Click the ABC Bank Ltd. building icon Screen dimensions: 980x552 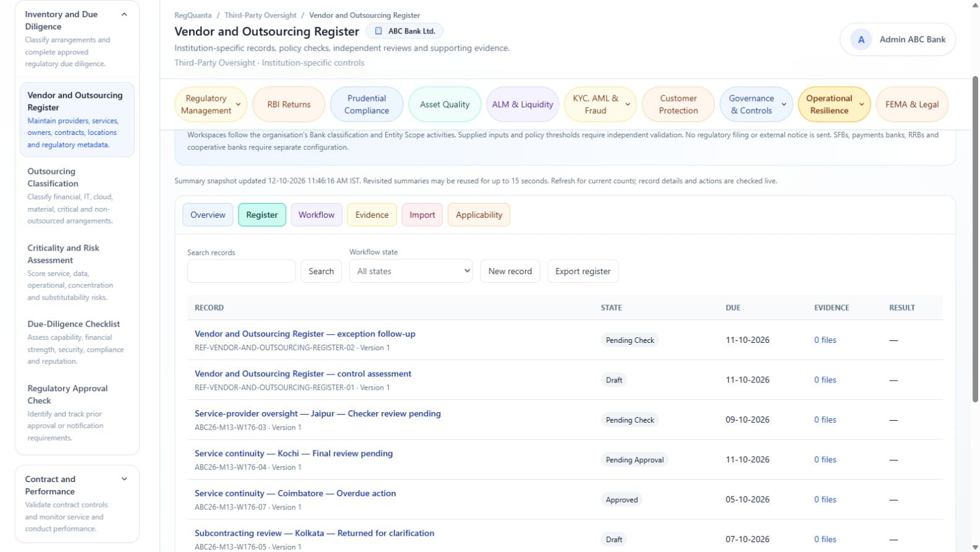click(378, 31)
